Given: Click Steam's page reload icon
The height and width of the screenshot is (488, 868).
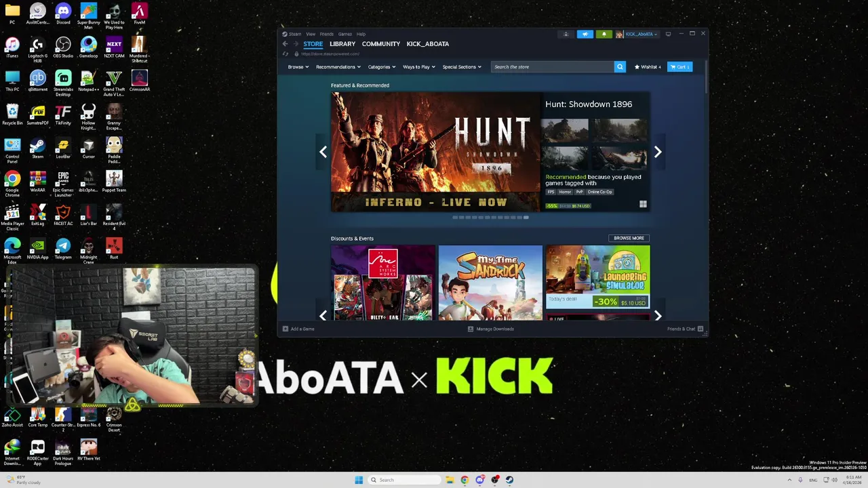Looking at the screenshot, I should pos(285,54).
